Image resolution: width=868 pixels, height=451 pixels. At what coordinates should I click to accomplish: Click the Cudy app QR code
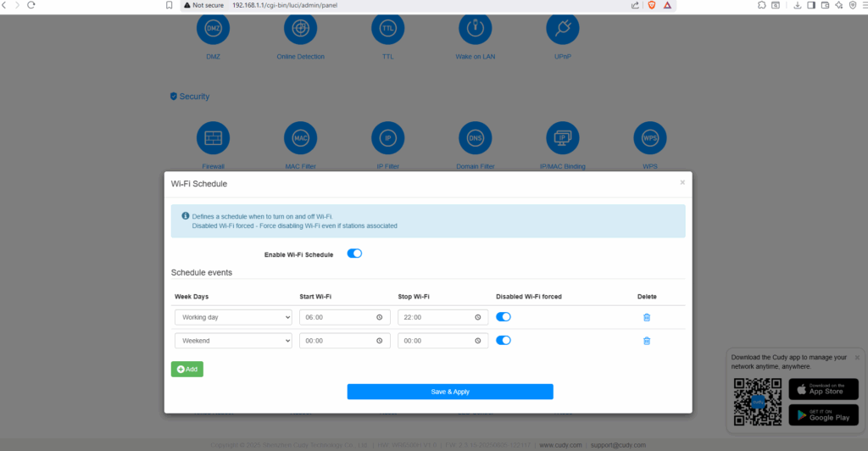[x=757, y=402]
